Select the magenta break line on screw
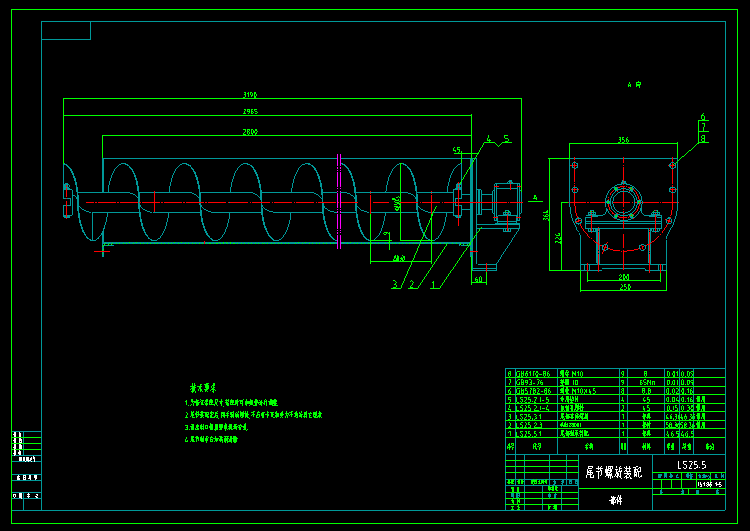The image size is (750, 531). pyautogui.click(x=339, y=201)
